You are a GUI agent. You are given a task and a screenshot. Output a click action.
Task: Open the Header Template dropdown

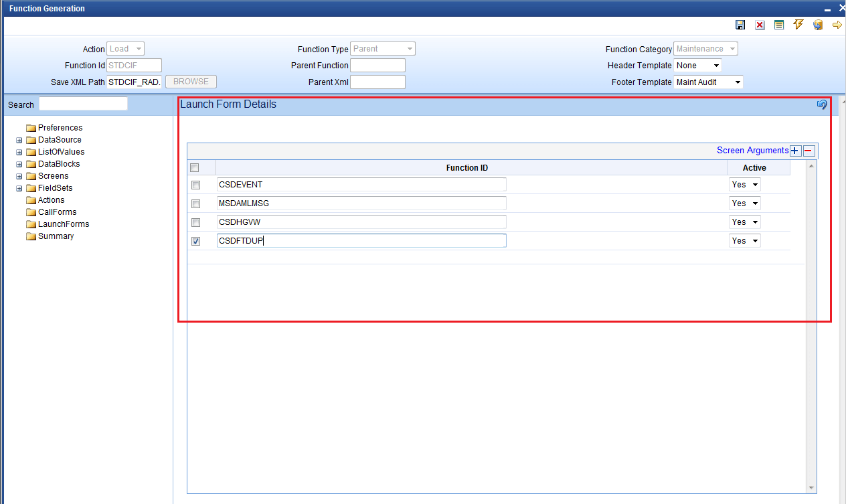[x=698, y=66]
